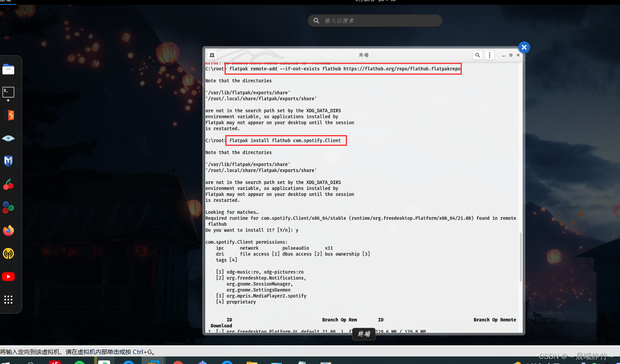Open the blue eye icon app
The image size is (620, 364).
click(8, 138)
